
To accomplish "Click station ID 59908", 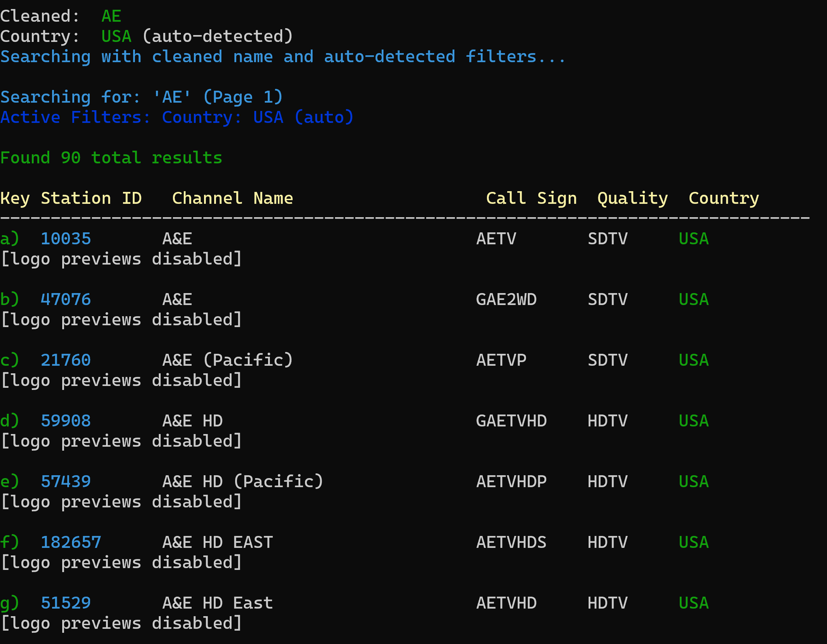I will 65,421.
